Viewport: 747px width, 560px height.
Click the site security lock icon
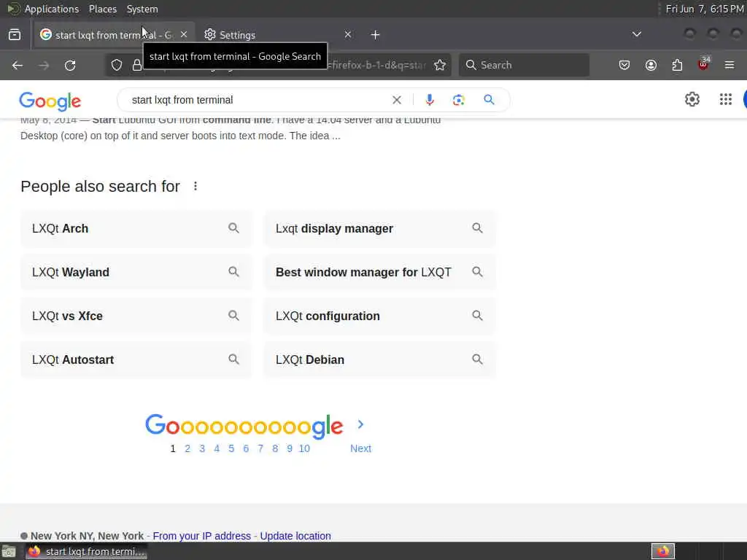(x=136, y=65)
